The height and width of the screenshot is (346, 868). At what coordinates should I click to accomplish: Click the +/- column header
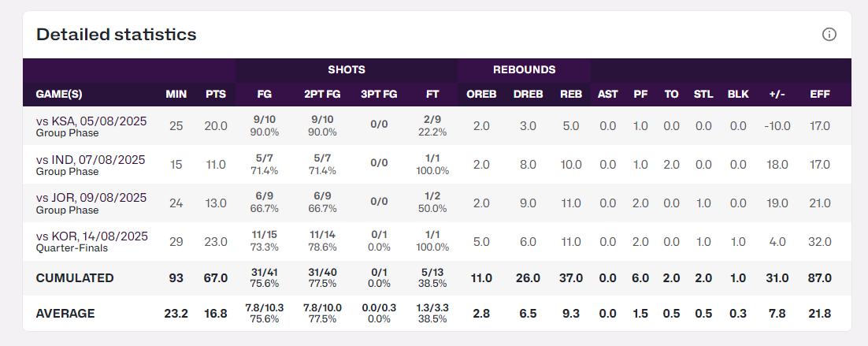coord(777,95)
